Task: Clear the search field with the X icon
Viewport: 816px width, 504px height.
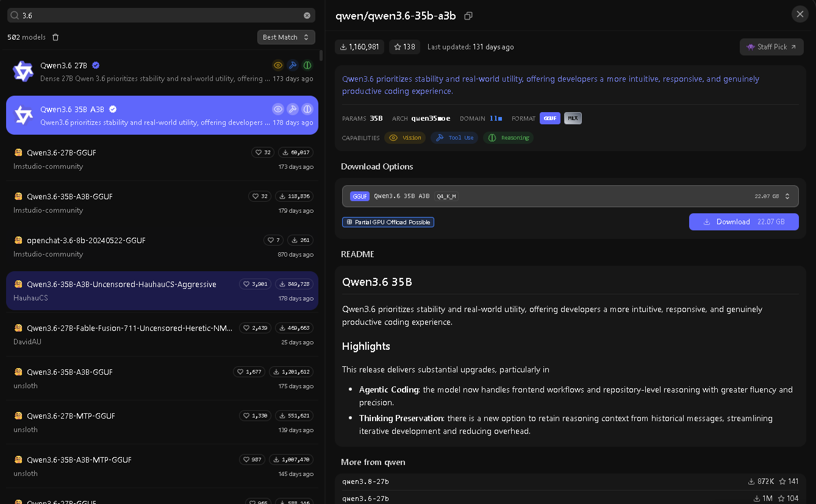Action: click(x=307, y=15)
